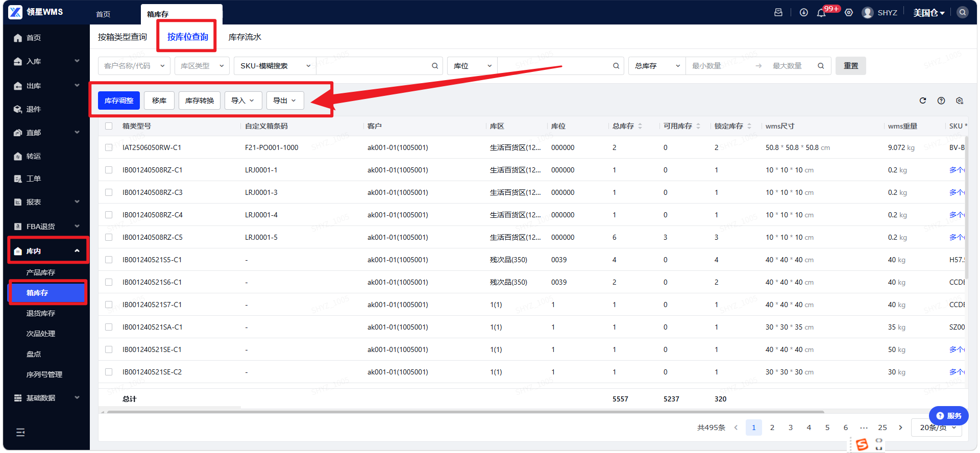Focus the 最小数量 input field
This screenshot has height=453, width=980.
tap(720, 66)
